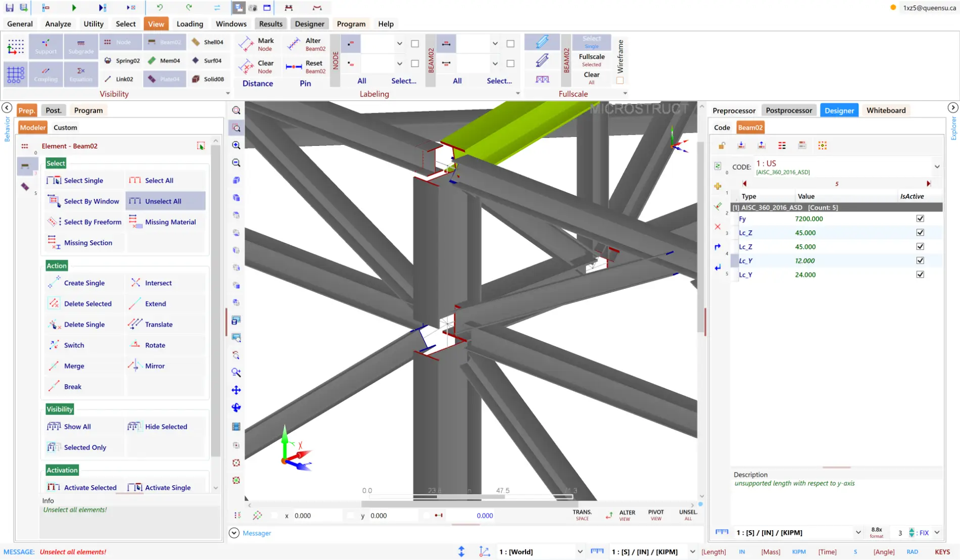The image size is (960, 560).
Task: Click the y coordinate input field
Action: [394, 516]
